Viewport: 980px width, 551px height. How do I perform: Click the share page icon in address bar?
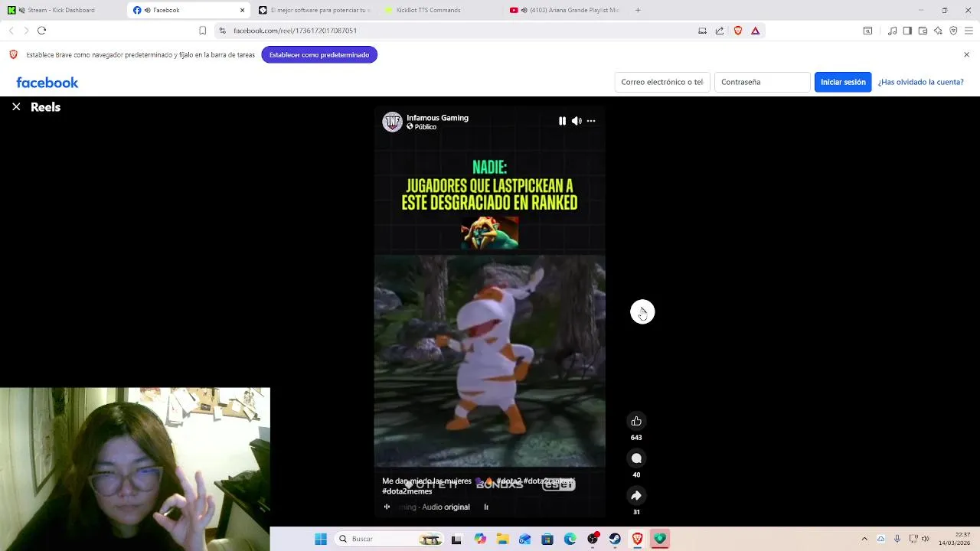[720, 31]
